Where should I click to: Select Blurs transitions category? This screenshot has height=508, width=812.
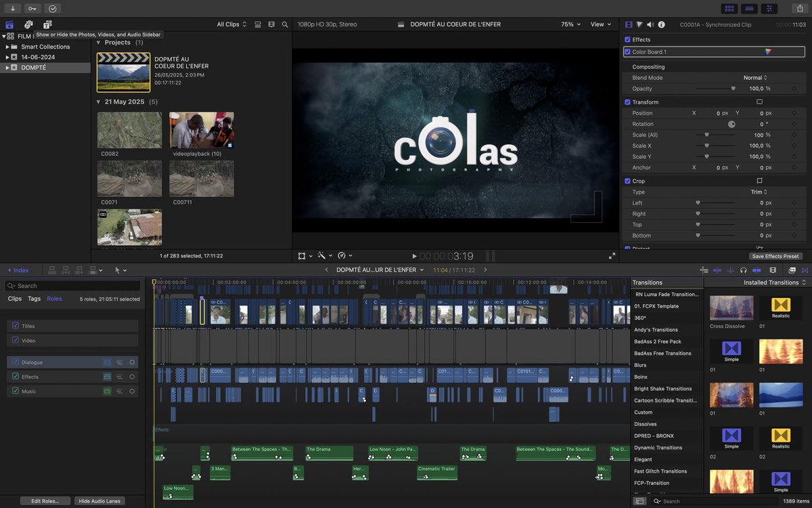640,365
